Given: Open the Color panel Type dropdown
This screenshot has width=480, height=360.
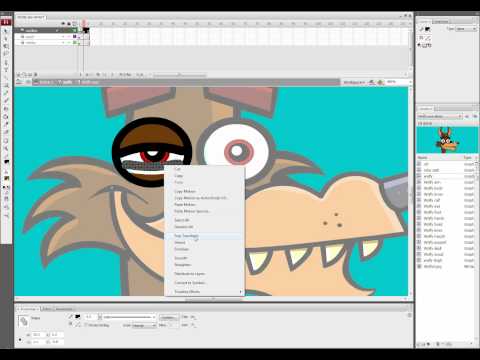Looking at the screenshot, I should coord(466,29).
